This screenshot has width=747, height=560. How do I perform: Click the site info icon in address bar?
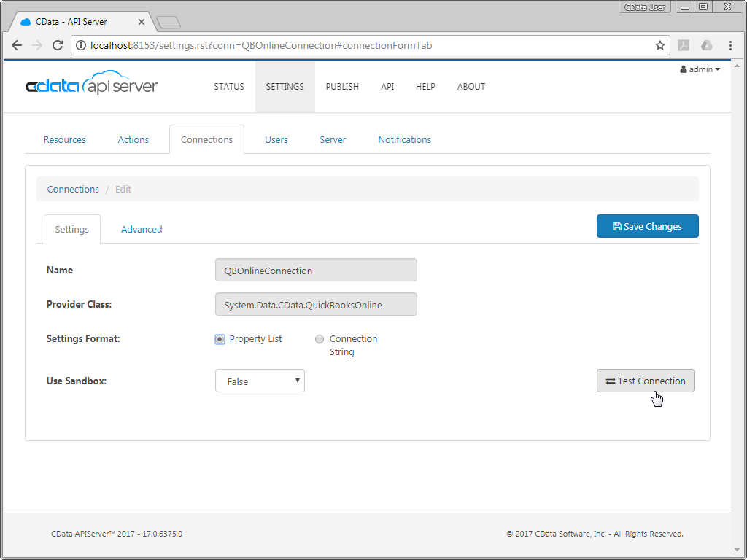pos(80,45)
